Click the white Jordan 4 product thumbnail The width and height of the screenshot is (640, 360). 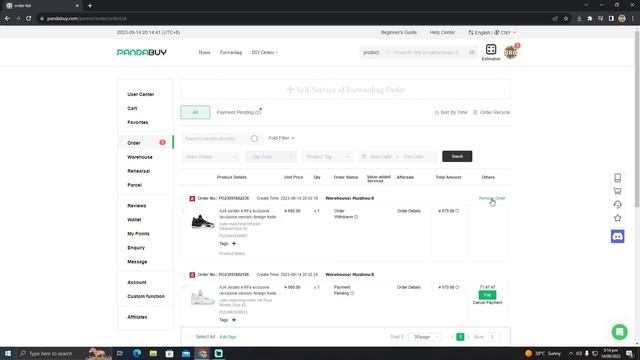(x=202, y=298)
